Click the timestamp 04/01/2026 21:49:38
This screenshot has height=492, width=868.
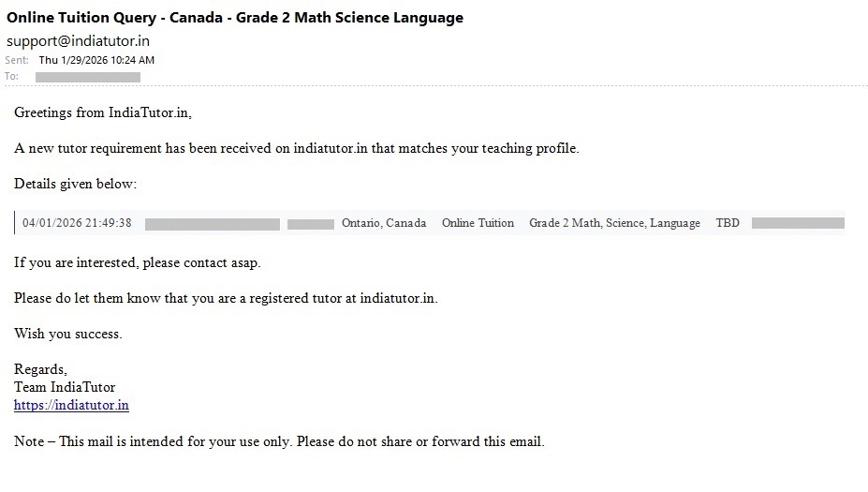pos(77,223)
